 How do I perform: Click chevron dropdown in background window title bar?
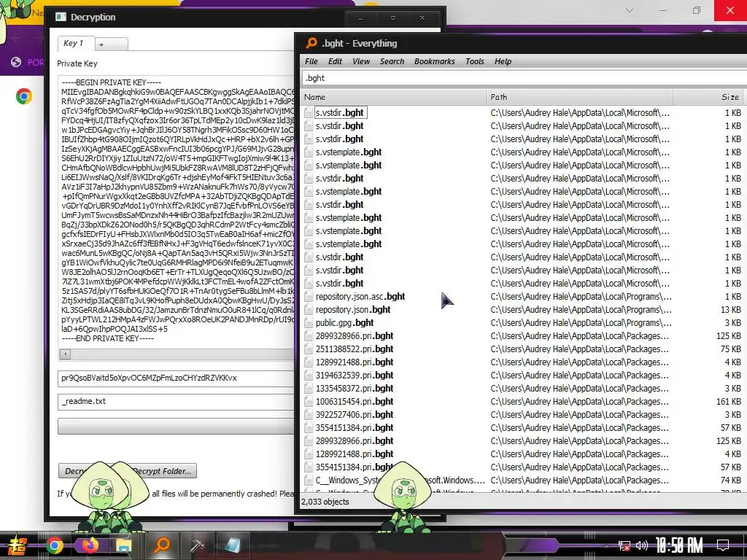tap(630, 10)
